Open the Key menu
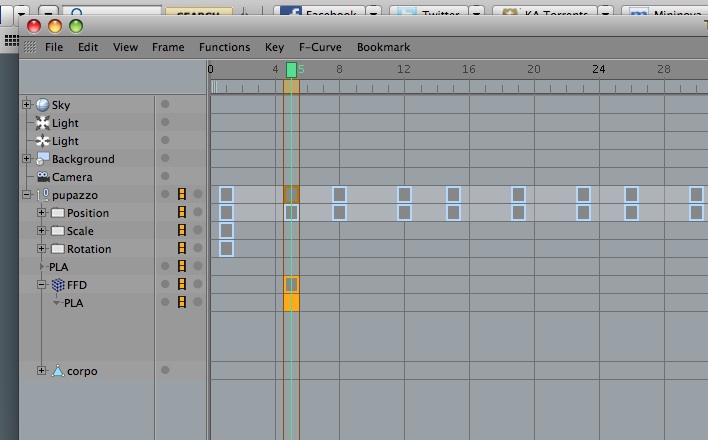 (274, 47)
